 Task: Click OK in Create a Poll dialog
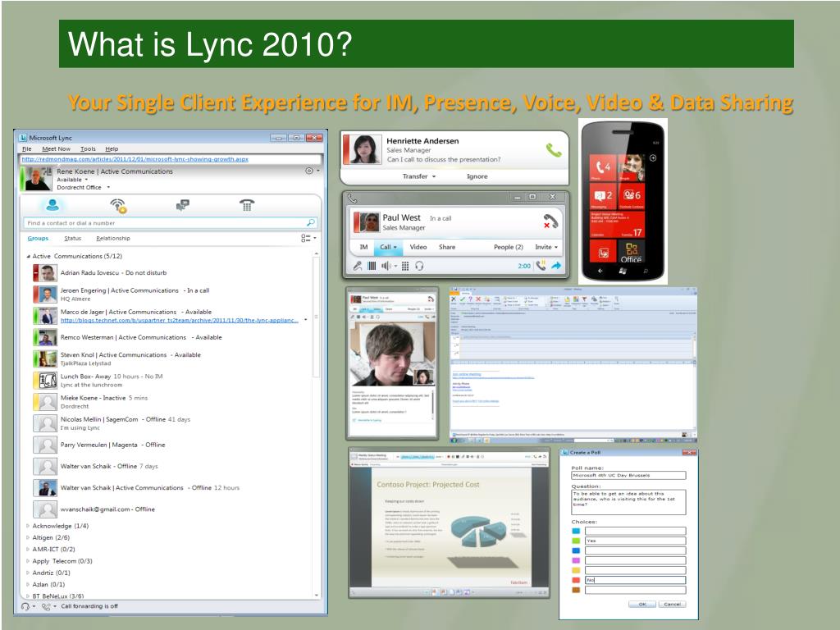(x=642, y=605)
